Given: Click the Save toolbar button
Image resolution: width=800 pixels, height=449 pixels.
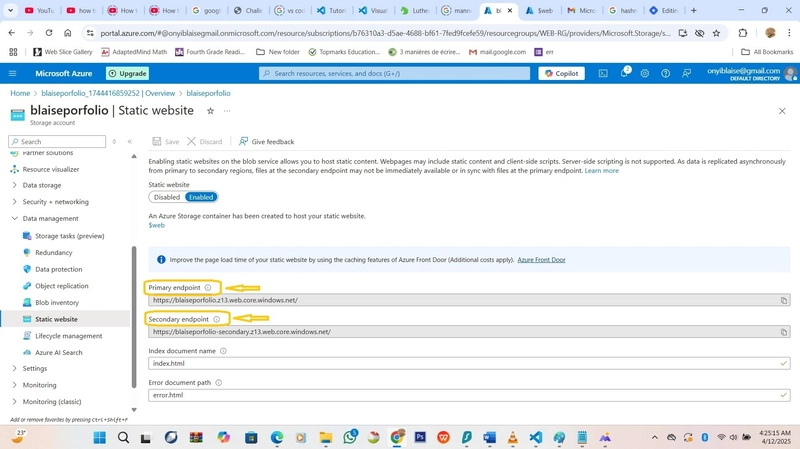Looking at the screenshot, I should coord(166,142).
